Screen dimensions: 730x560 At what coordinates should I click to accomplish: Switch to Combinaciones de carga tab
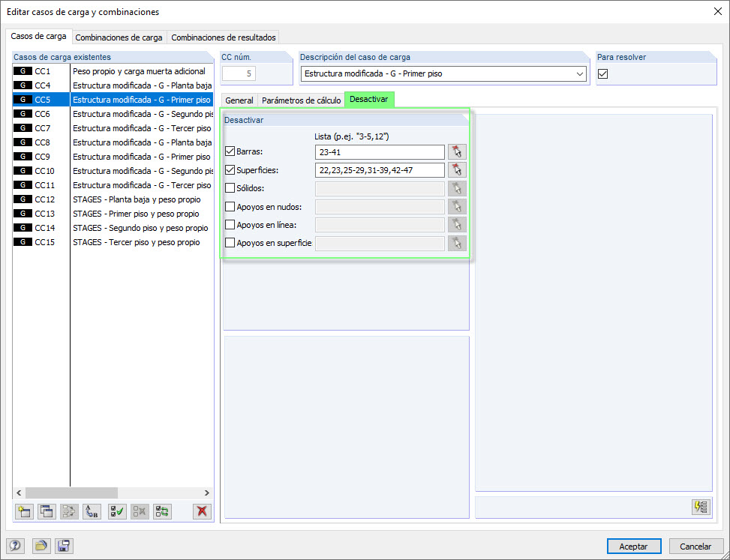119,37
